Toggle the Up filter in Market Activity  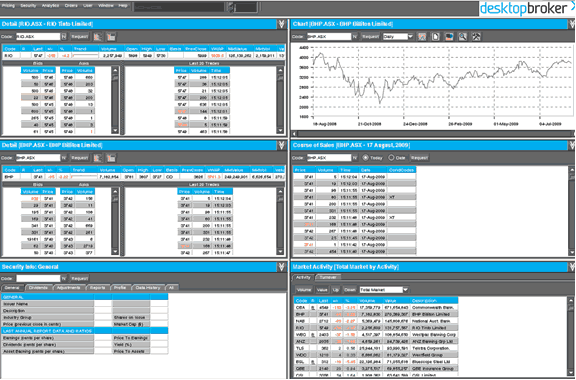click(x=336, y=290)
